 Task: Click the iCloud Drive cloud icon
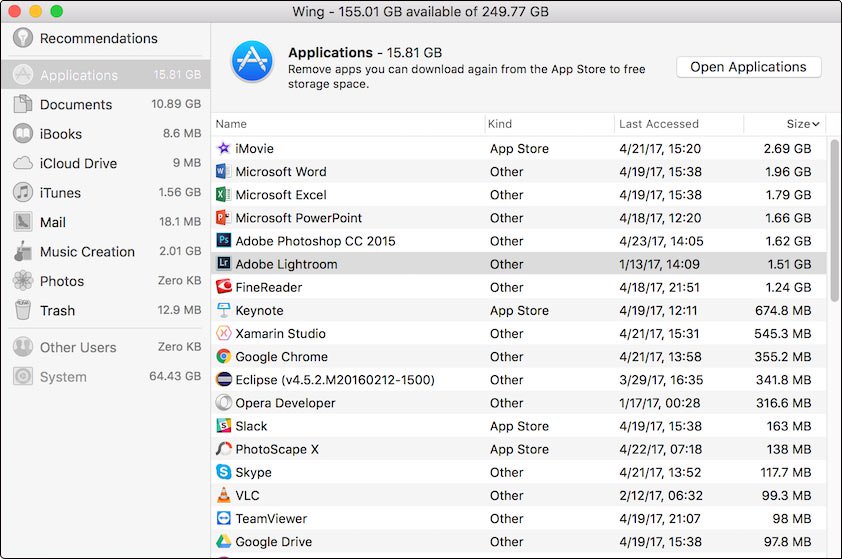pyautogui.click(x=23, y=163)
